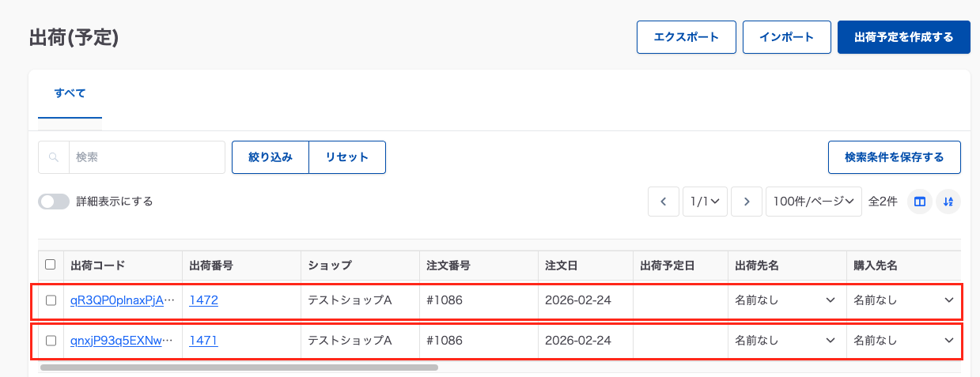
Task: Click 出荷予定を作成する button
Action: tap(903, 37)
